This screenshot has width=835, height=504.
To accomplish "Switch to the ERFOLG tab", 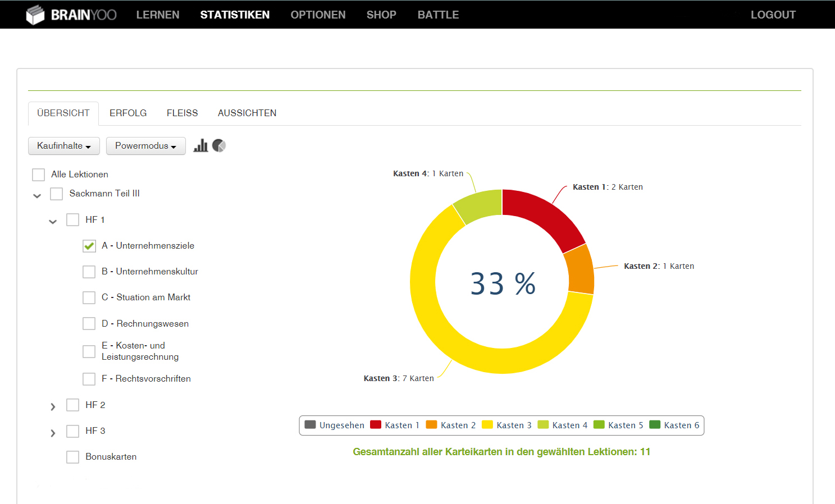I will click(x=128, y=113).
